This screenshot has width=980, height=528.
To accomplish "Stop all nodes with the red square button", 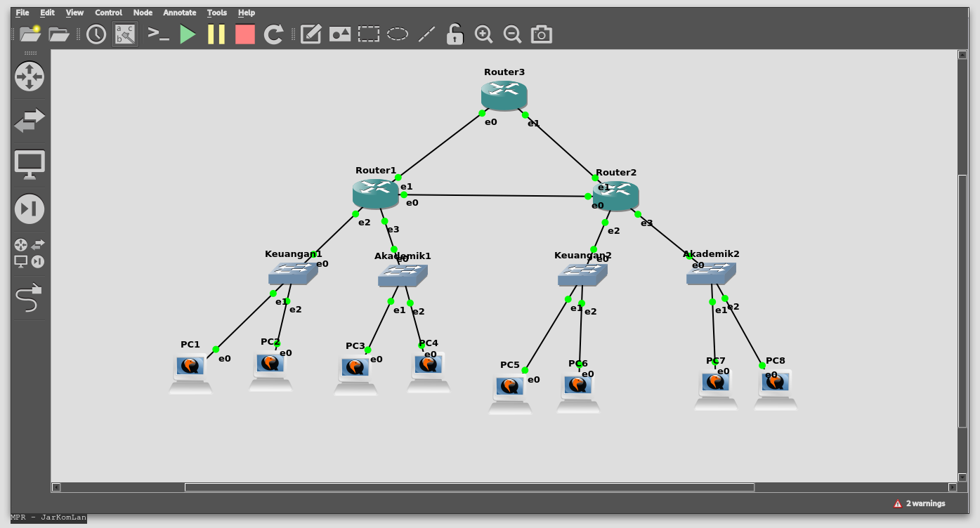I will 244,34.
